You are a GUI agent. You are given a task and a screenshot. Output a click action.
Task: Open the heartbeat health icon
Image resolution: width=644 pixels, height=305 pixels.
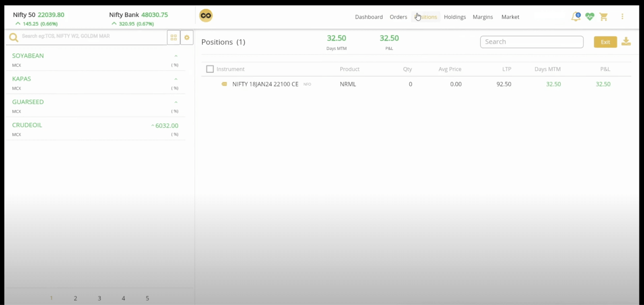[x=590, y=17]
